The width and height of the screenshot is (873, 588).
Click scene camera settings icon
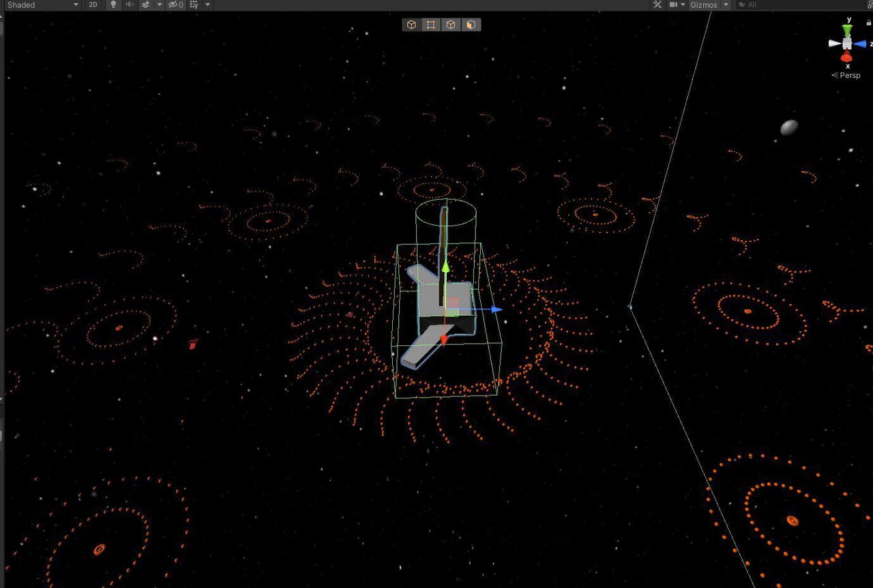[x=674, y=5]
